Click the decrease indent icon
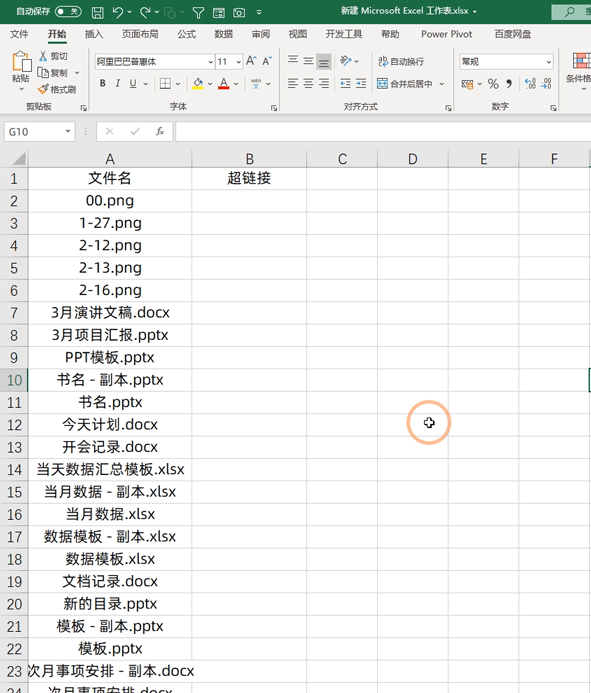Image resolution: width=591 pixels, height=693 pixels. [345, 83]
